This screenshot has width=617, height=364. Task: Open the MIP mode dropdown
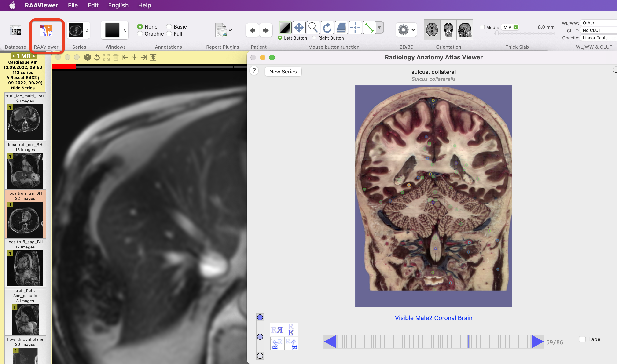click(510, 27)
